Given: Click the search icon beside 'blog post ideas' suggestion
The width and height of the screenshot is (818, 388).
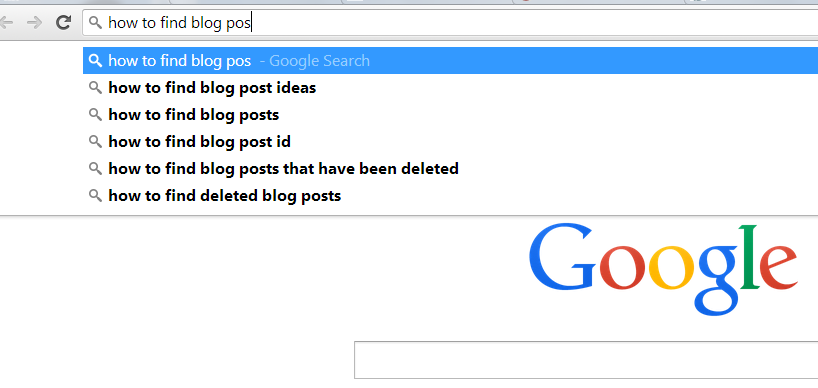Looking at the screenshot, I should [x=95, y=87].
